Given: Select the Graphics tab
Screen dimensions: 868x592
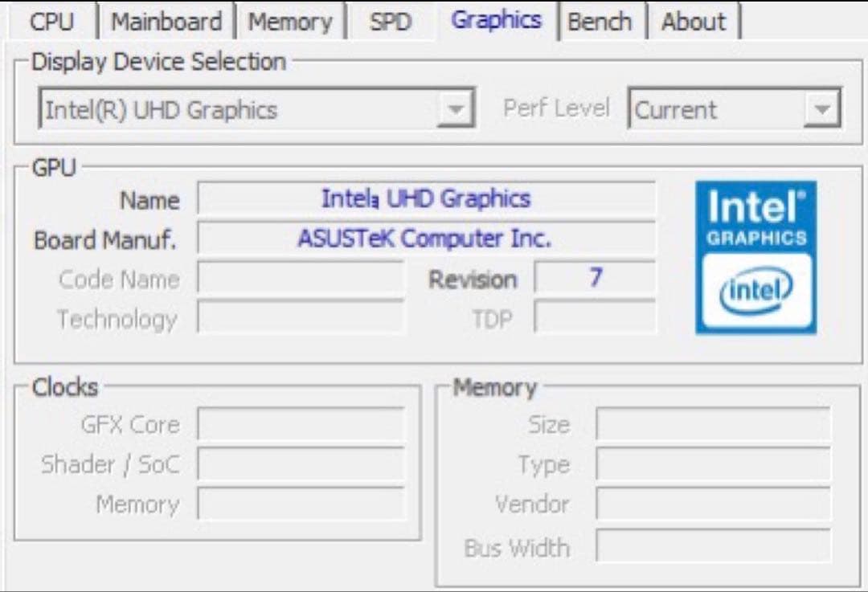Looking at the screenshot, I should (496, 22).
